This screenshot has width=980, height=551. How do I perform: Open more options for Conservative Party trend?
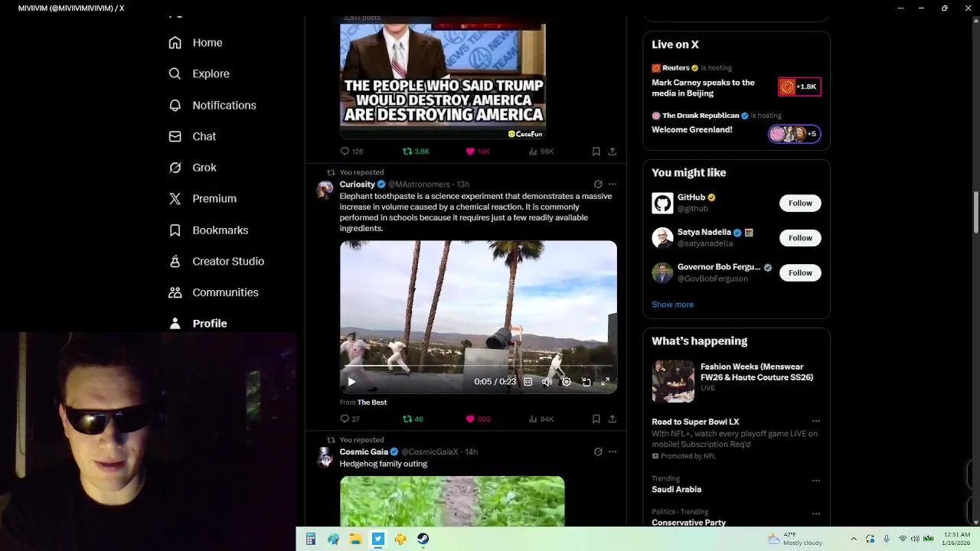pyautogui.click(x=816, y=514)
